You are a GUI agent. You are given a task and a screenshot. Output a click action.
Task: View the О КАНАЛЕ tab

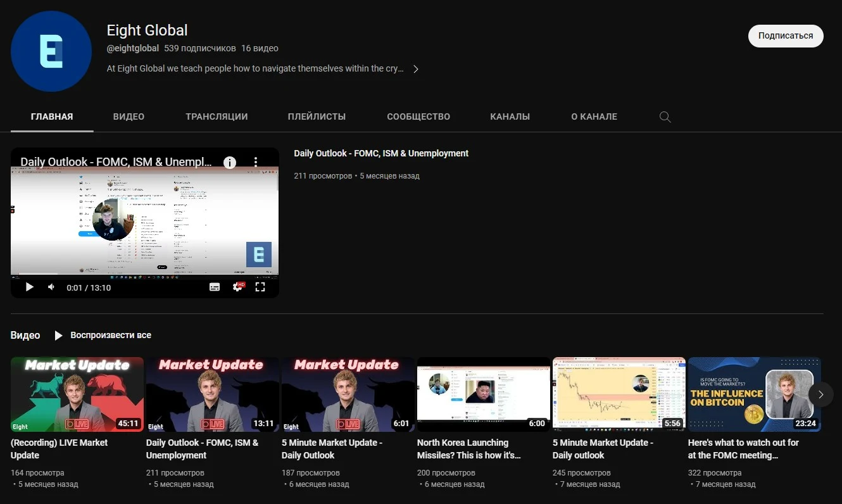pos(594,117)
